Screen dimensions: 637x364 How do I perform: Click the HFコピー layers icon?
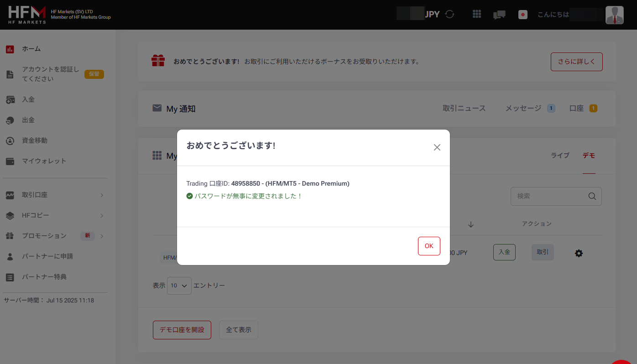[10, 215]
